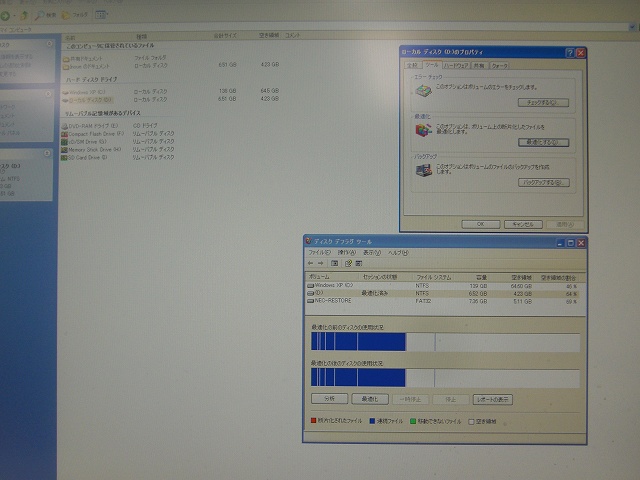Click OK in the disk Properties dialog
The width and height of the screenshot is (640, 480).
[x=481, y=224]
